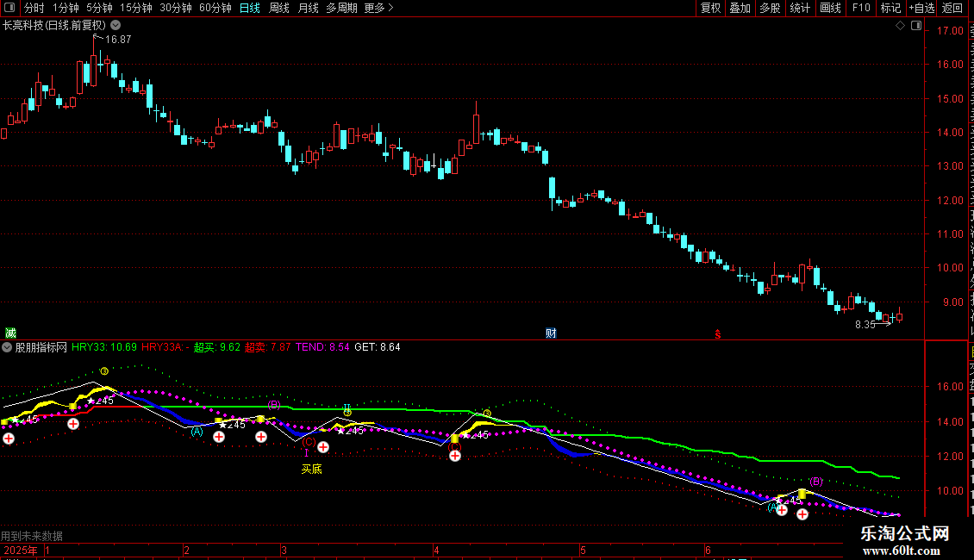Image resolution: width=974 pixels, height=560 pixels.
Task: Open the 复权 adjustment menu
Action: coord(710,8)
